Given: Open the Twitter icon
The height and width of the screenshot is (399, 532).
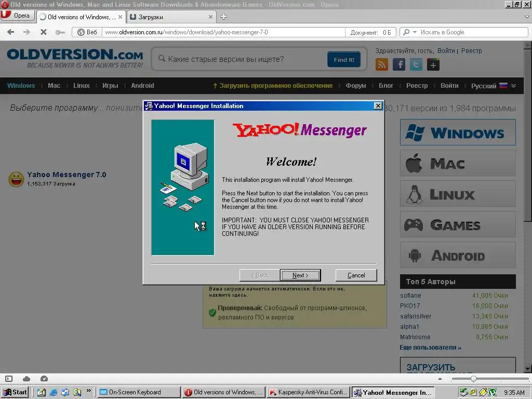Looking at the screenshot, I should tap(416, 64).
